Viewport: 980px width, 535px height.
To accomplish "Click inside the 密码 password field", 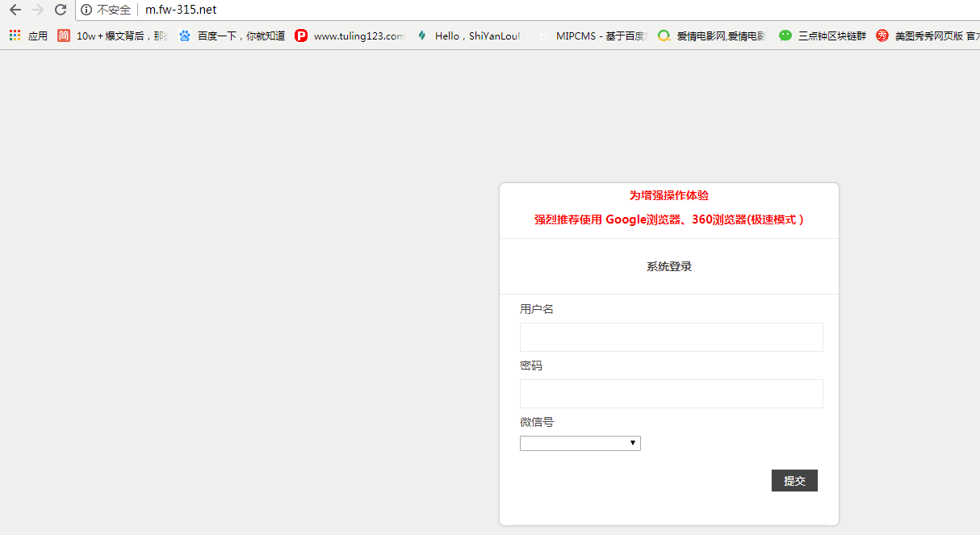I will (670, 393).
